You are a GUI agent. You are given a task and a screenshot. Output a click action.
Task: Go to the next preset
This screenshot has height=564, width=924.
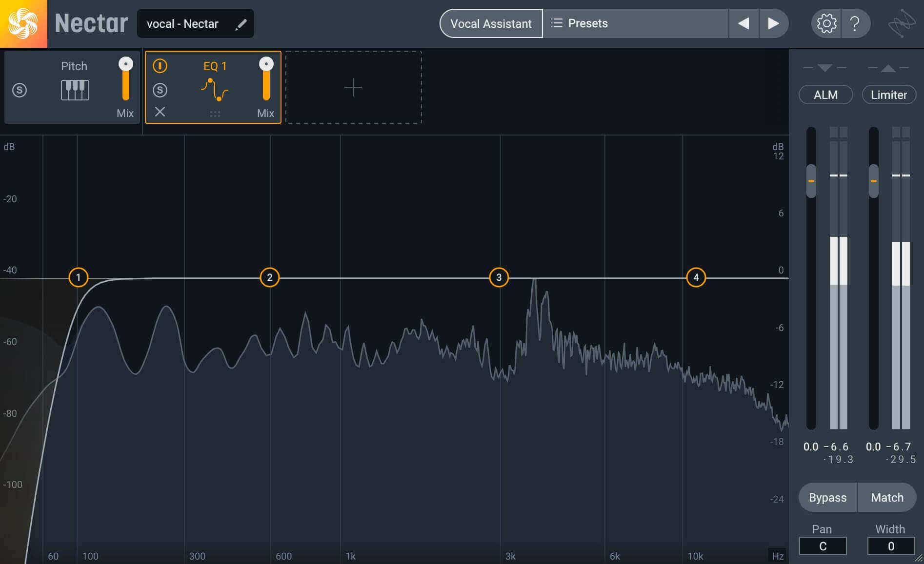(773, 23)
